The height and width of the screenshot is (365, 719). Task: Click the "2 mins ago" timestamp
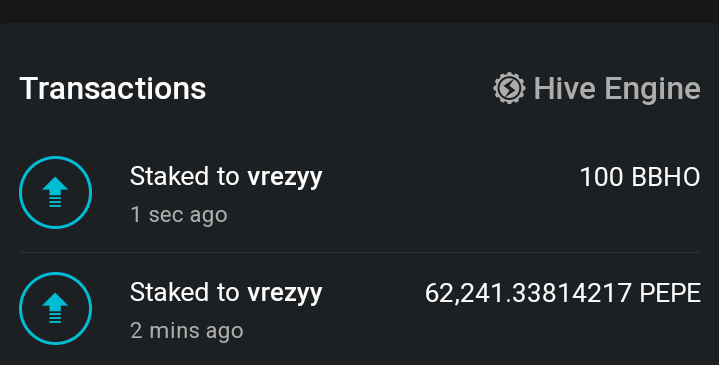point(187,331)
